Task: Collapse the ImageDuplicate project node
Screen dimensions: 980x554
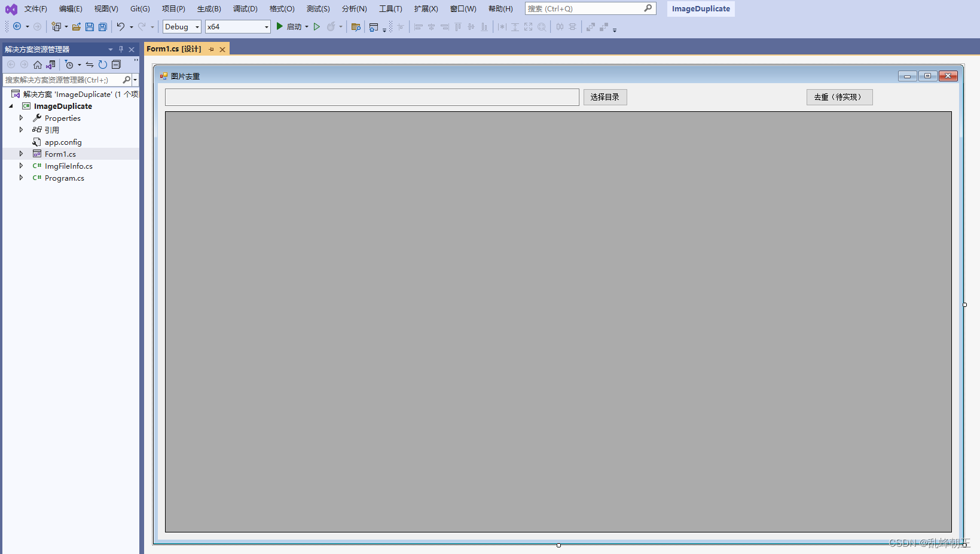Action: [11, 106]
